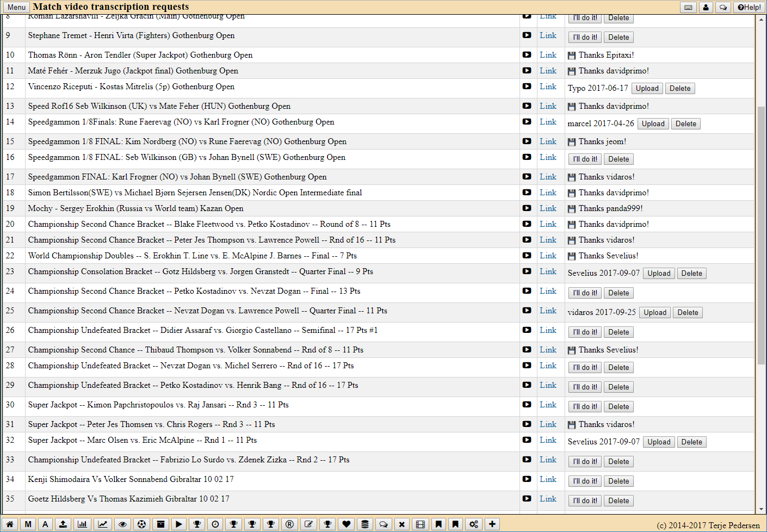Select row 'Nevzat Dogan vs. Michel Serrero -- Rnd of 16'
767x532 pixels.
[x=379, y=368]
